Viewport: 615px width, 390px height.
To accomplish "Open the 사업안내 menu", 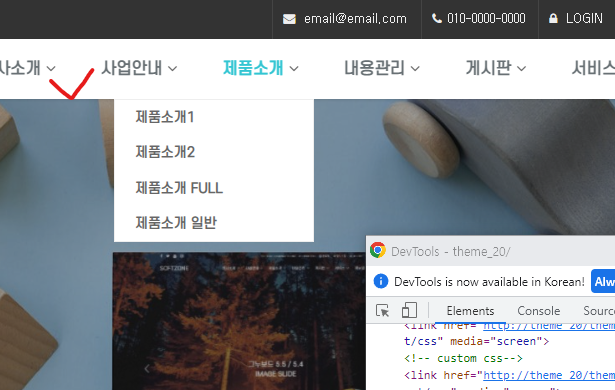I will [x=132, y=68].
